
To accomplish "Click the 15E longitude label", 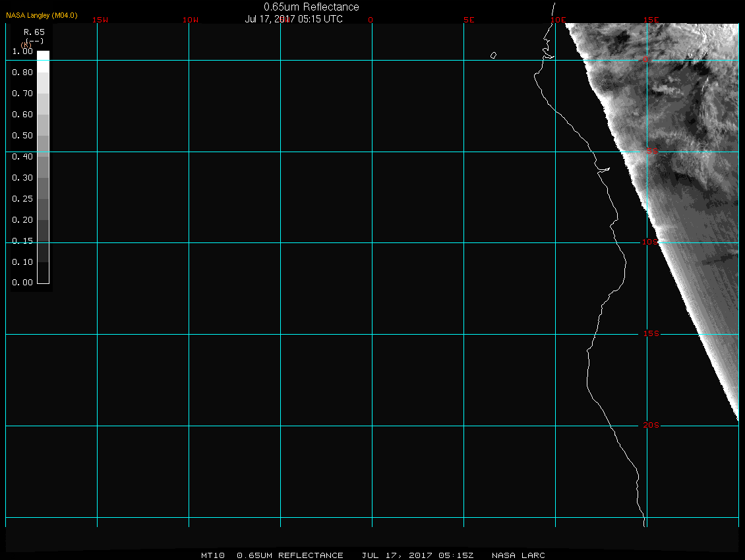I will pos(652,20).
